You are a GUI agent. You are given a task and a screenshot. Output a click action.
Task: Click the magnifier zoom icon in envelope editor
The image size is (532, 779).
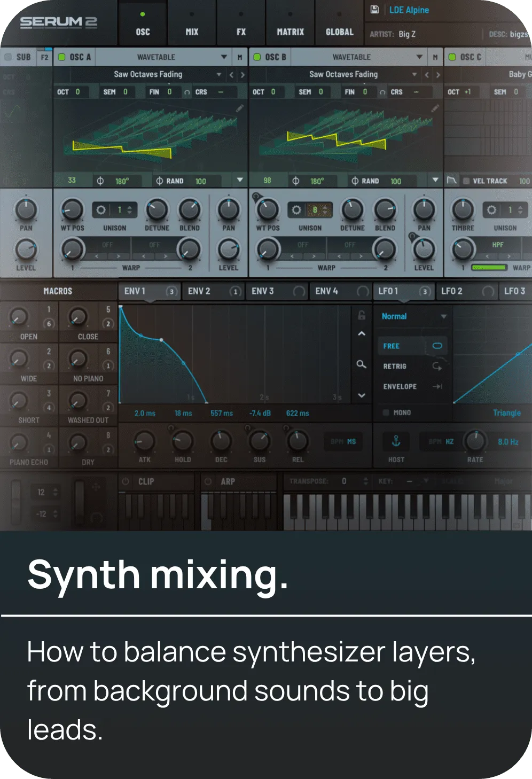[362, 364]
